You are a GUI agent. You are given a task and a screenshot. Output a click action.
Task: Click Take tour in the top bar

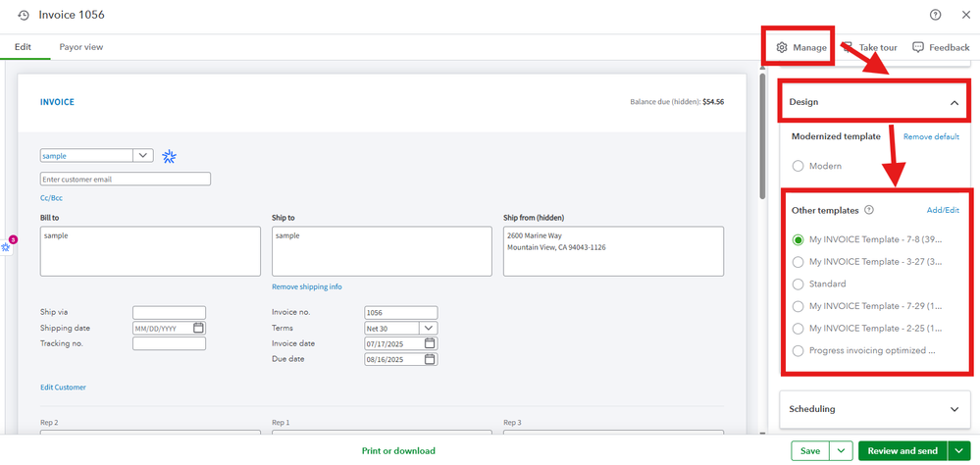click(871, 47)
